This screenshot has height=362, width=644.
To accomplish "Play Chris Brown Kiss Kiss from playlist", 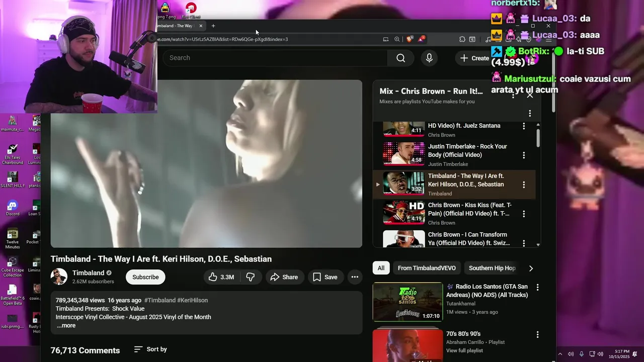I will pyautogui.click(x=454, y=214).
